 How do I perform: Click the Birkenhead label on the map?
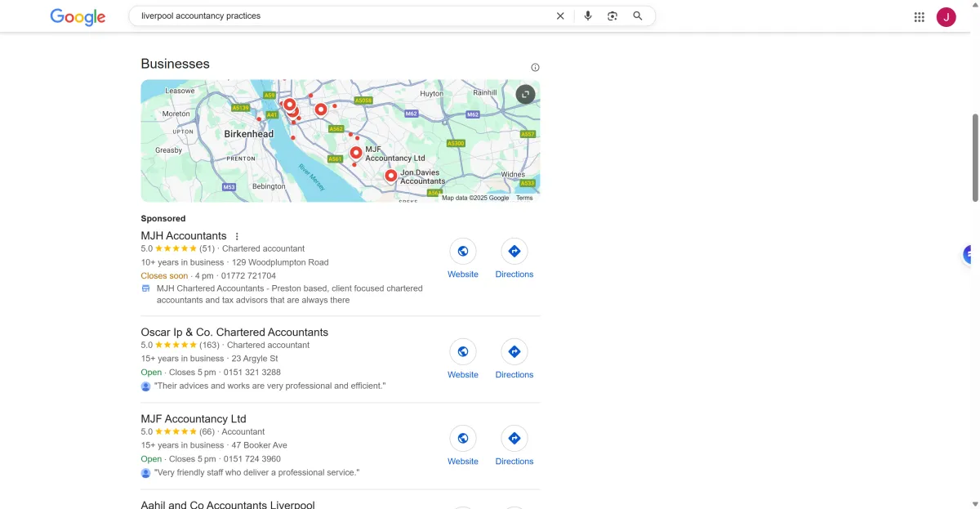point(249,134)
